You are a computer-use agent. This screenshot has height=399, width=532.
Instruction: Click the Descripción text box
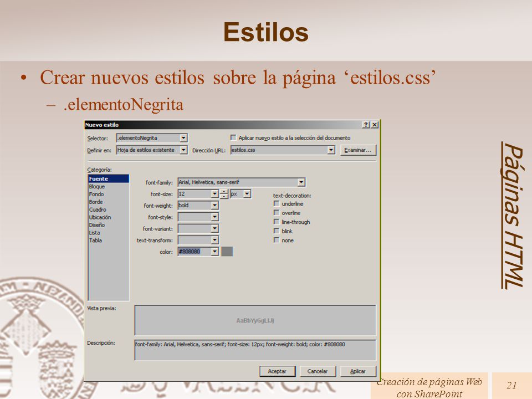[255, 350]
